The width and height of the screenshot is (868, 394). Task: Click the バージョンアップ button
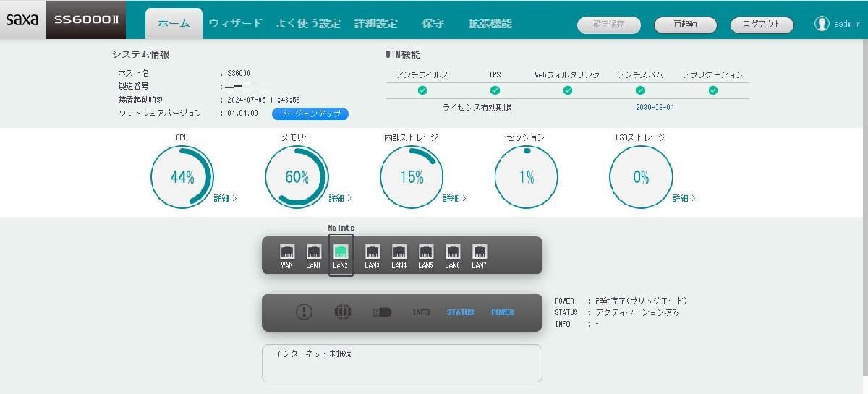point(310,114)
